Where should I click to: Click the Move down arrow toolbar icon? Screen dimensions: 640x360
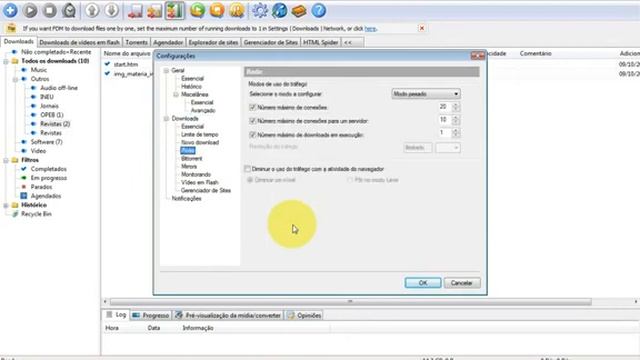point(112,11)
